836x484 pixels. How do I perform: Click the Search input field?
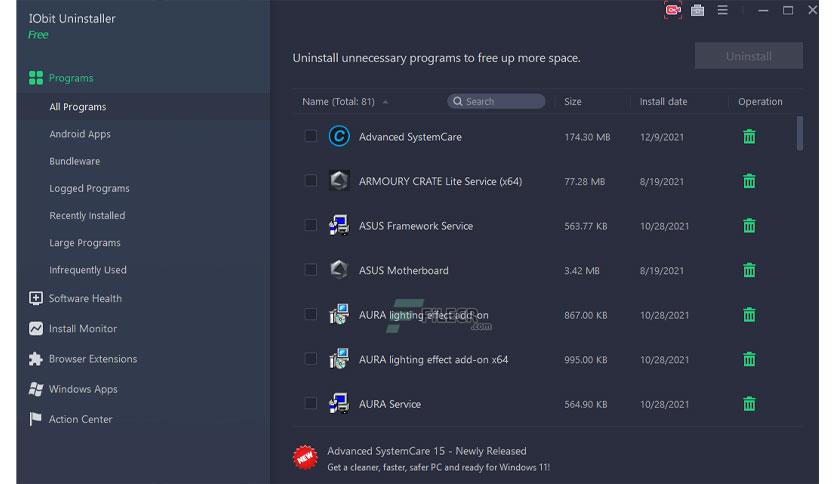[496, 101]
